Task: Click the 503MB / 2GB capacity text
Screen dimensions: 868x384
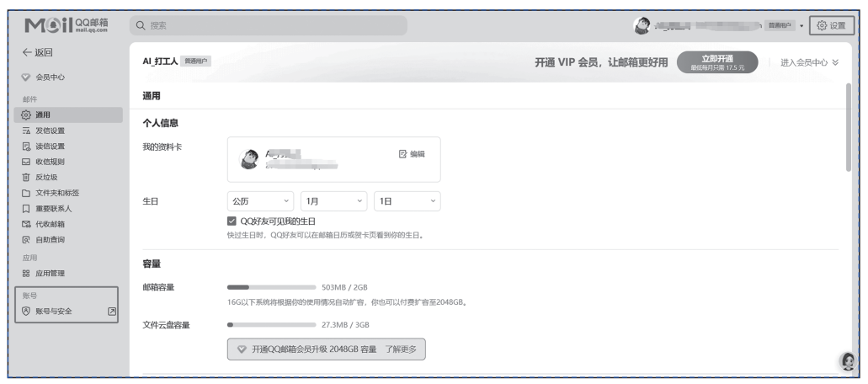Action: pyautogui.click(x=344, y=287)
